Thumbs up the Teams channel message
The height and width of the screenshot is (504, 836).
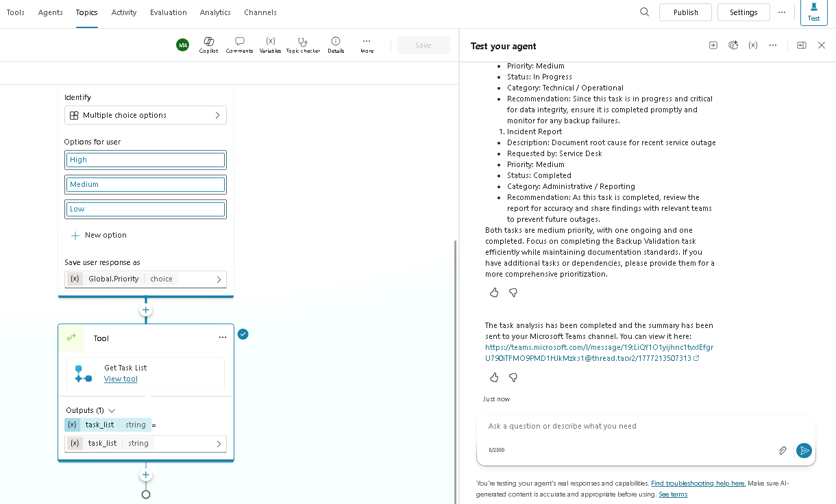point(494,377)
